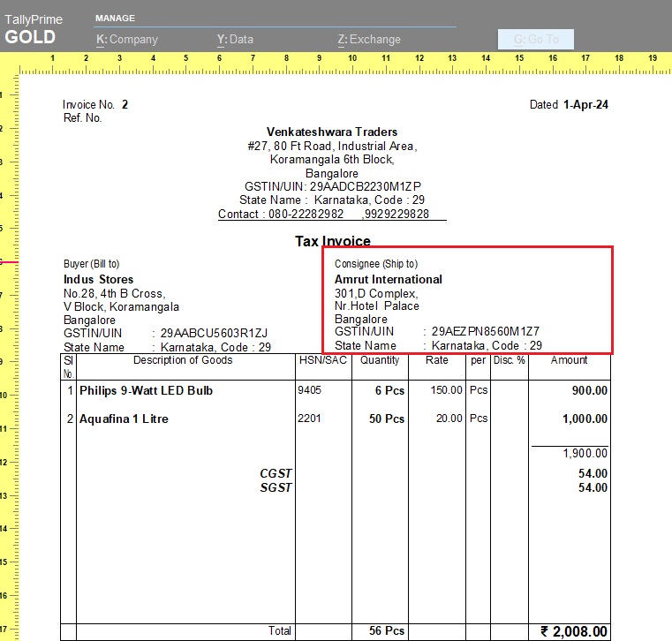Click mark 12 on the vertical ruler
The width and height of the screenshot is (672, 641).
4,462
